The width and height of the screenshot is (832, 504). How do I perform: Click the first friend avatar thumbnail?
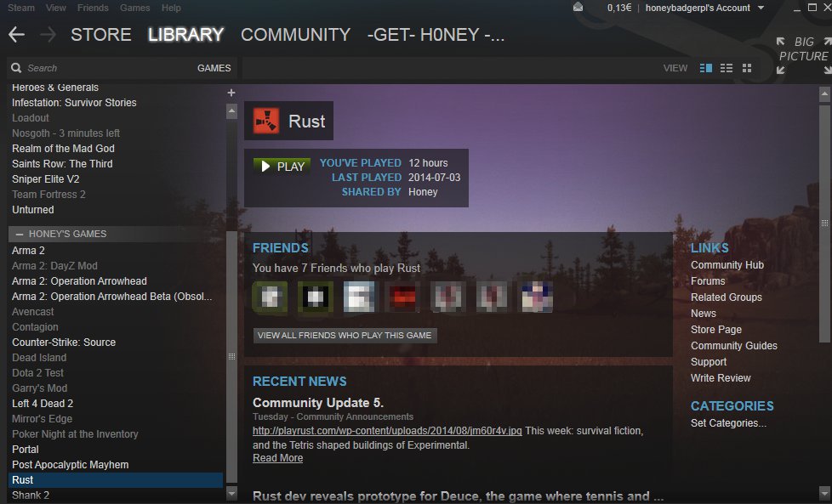point(270,297)
